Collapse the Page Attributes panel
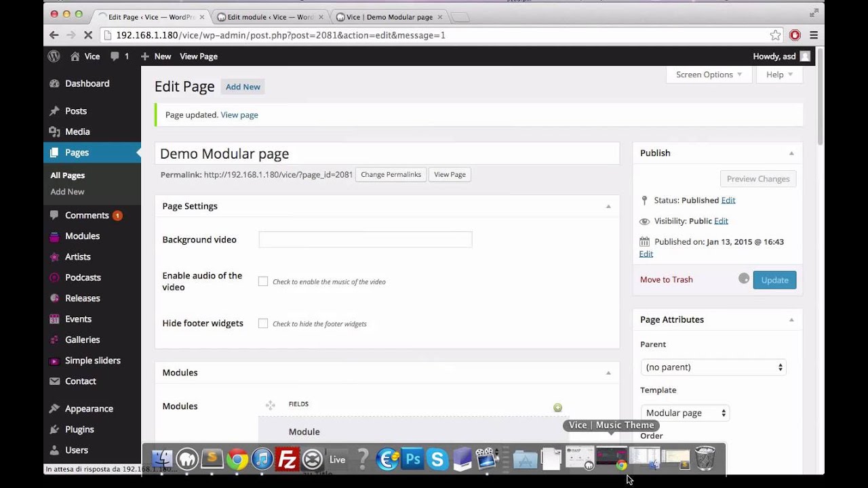The image size is (868, 488). (791, 320)
